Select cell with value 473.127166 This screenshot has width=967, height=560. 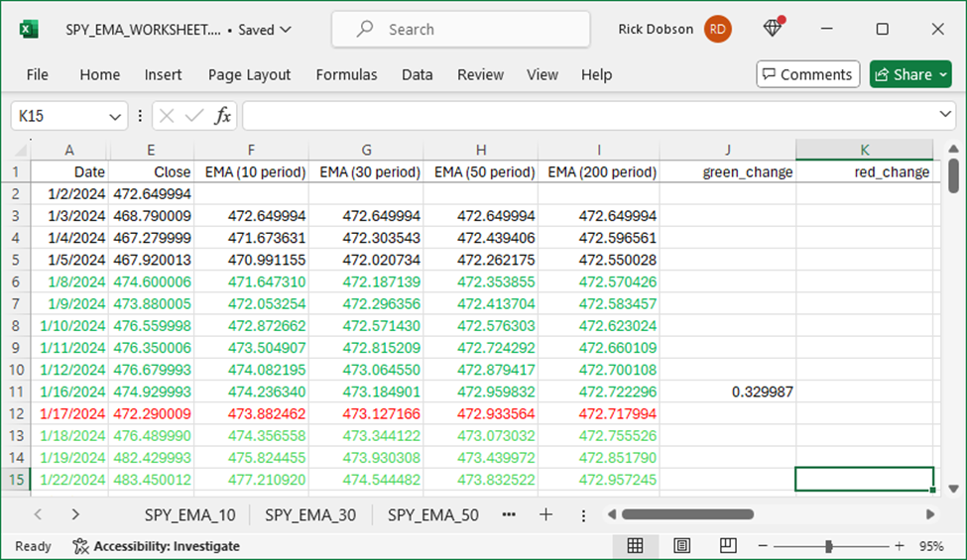coord(366,414)
